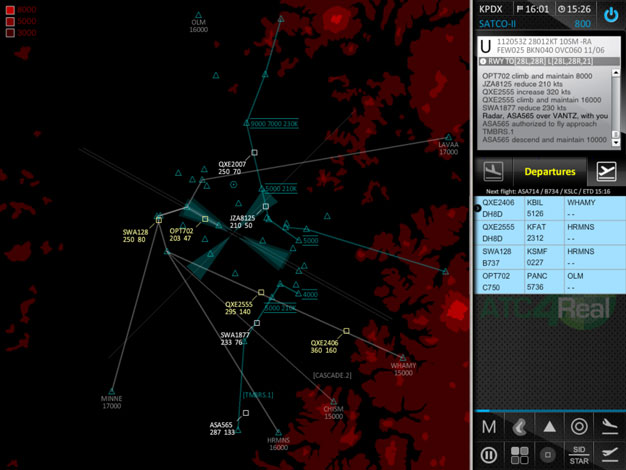This screenshot has width=626, height=470.
Task: Click the power button icon
Action: 610,15
